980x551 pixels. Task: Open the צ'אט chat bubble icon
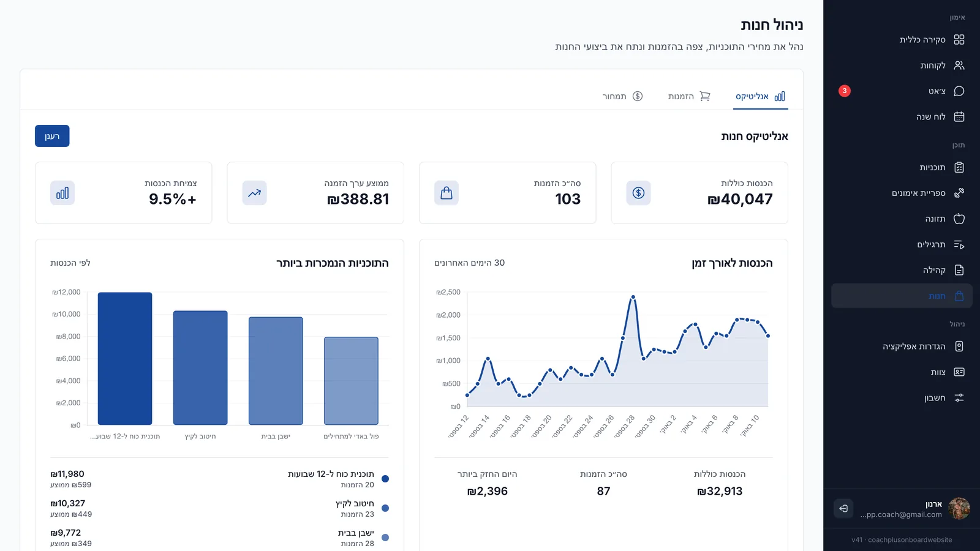[x=959, y=91]
